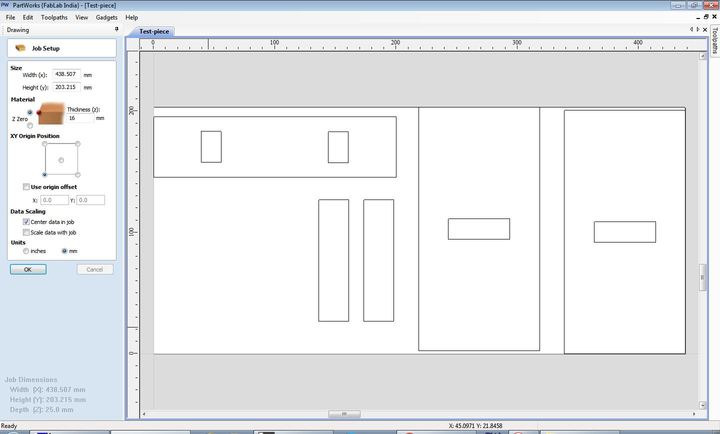Open the Toolpaths menu
This screenshot has width=720, height=434.
click(x=54, y=17)
